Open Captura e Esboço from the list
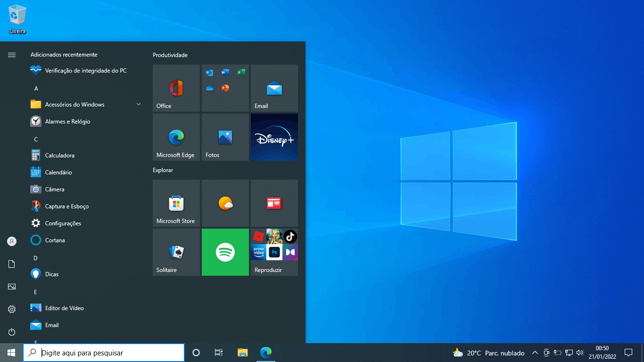Image resolution: width=644 pixels, height=362 pixels. coord(66,206)
